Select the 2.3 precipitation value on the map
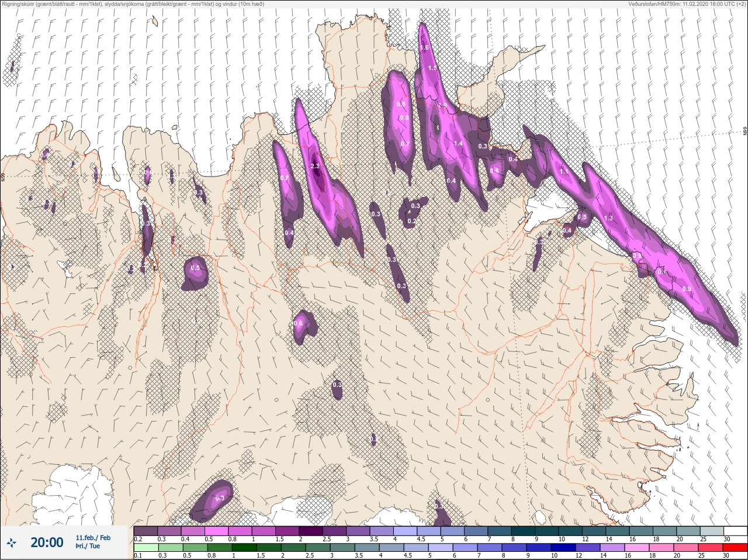This screenshot has height=560, width=748. coord(315,167)
